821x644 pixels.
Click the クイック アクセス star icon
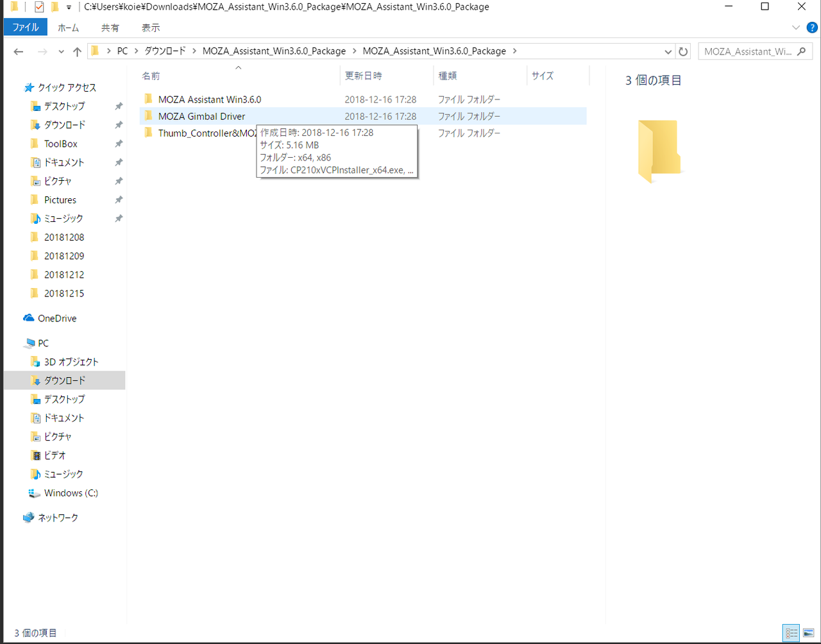point(28,87)
